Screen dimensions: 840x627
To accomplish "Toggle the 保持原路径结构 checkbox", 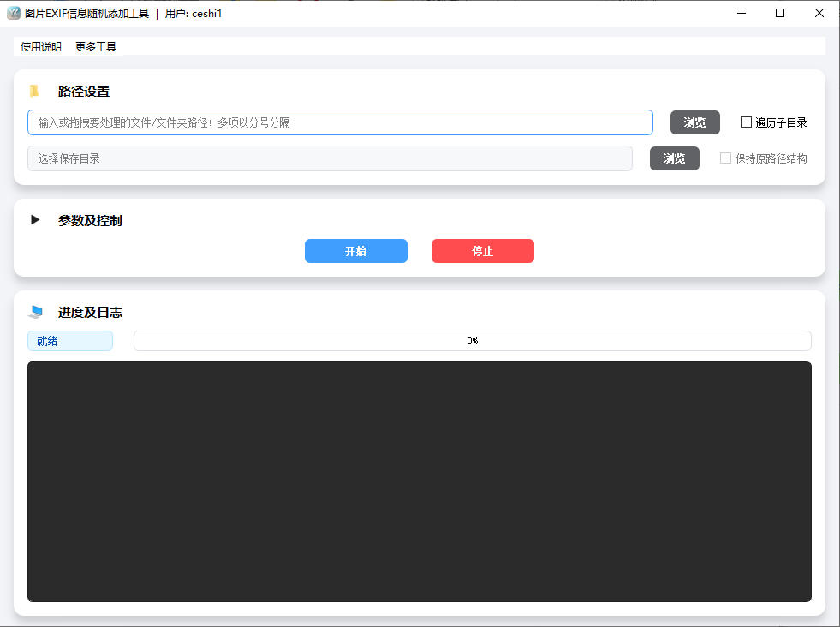I will [x=725, y=158].
